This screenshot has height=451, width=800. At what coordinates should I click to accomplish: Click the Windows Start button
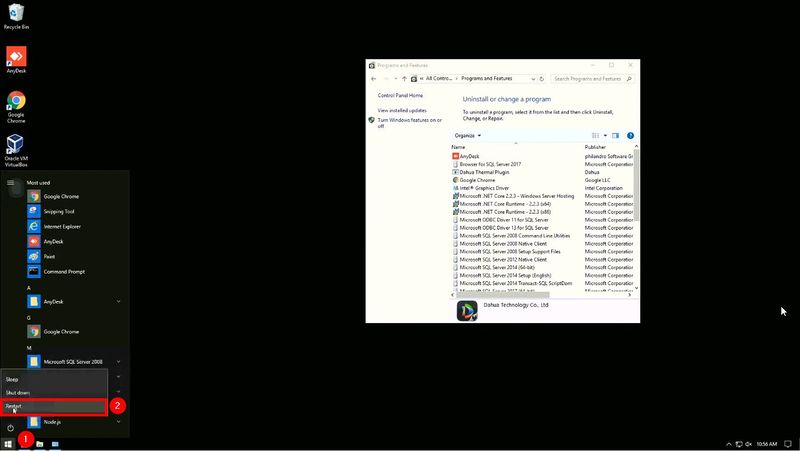coord(8,444)
